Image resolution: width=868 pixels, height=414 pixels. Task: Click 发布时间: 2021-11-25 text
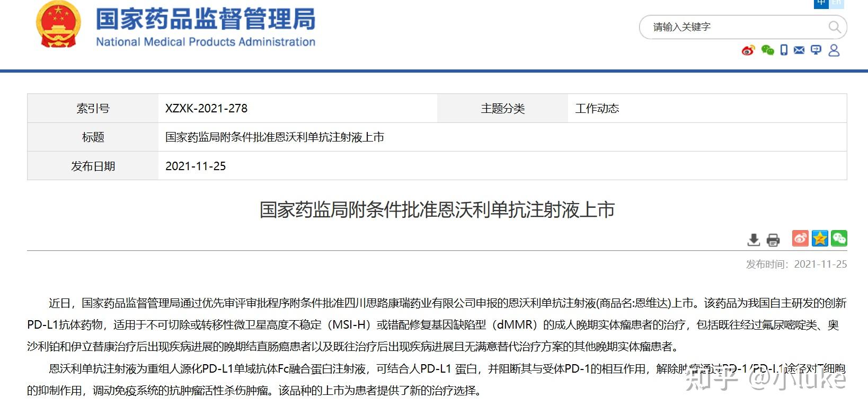click(x=796, y=264)
